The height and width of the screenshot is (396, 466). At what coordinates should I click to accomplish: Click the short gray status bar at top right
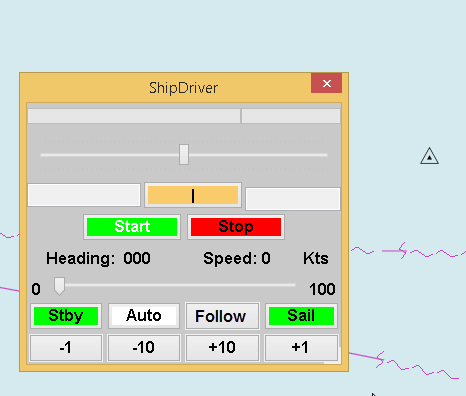pos(291,116)
